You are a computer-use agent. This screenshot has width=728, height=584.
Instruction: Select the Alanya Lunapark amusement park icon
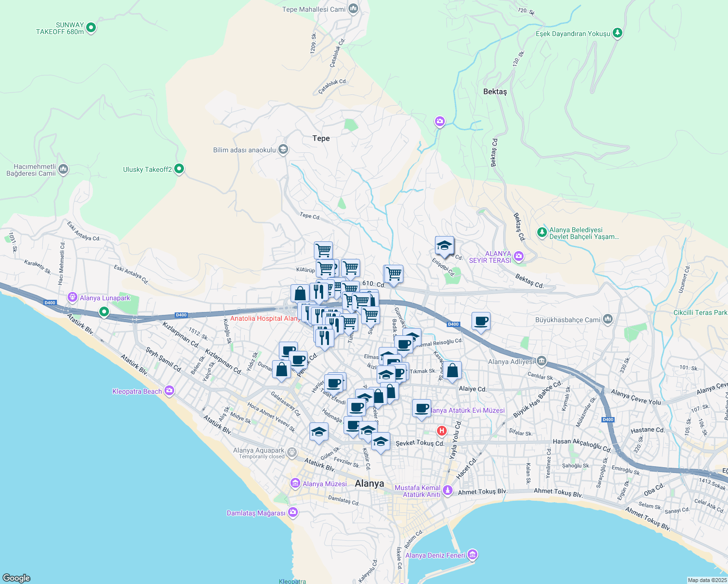(x=73, y=297)
